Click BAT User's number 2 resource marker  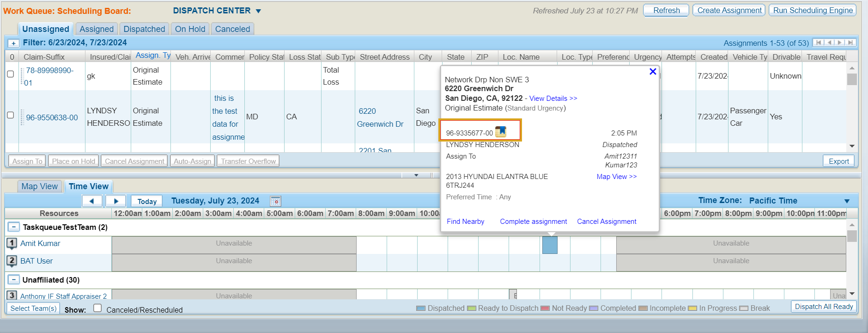pyautogui.click(x=12, y=261)
